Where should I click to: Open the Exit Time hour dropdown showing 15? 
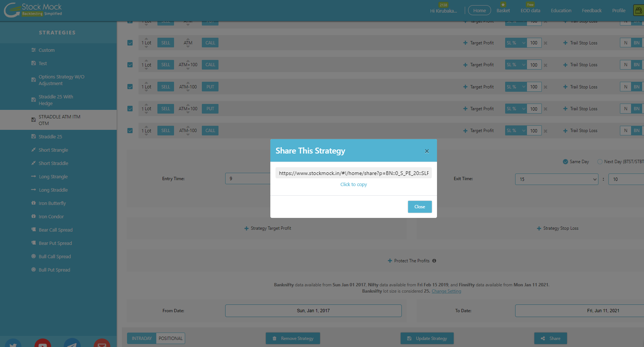tap(557, 179)
